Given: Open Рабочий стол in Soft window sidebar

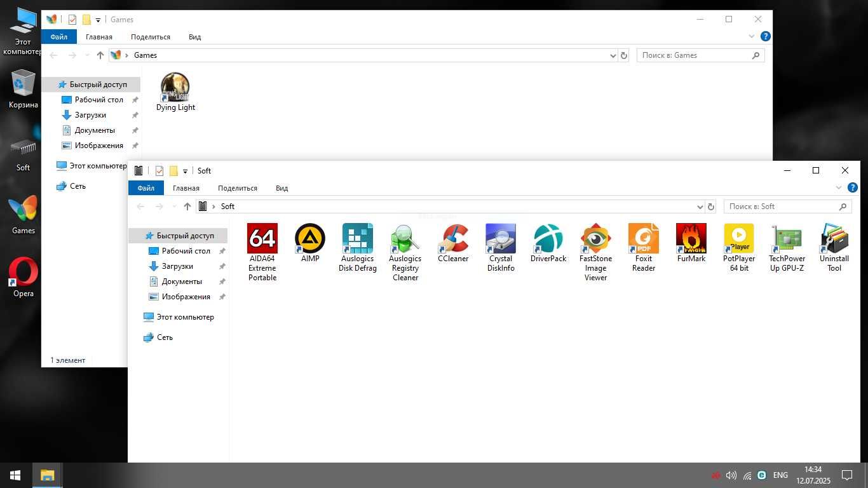Looking at the screenshot, I should click(x=186, y=251).
